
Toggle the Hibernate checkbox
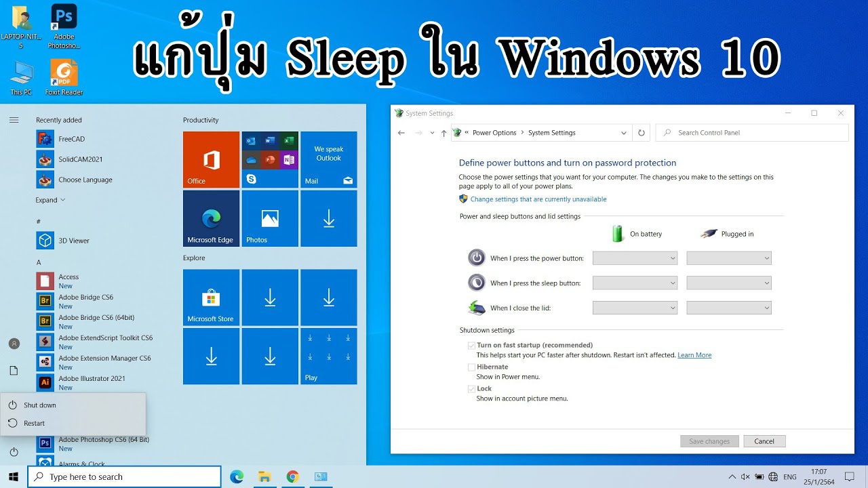click(x=471, y=367)
